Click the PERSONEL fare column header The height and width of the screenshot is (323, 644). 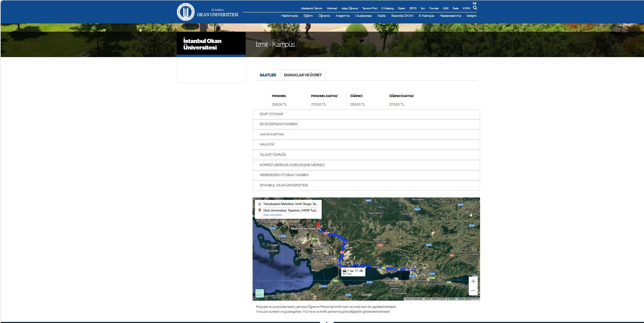pos(279,96)
